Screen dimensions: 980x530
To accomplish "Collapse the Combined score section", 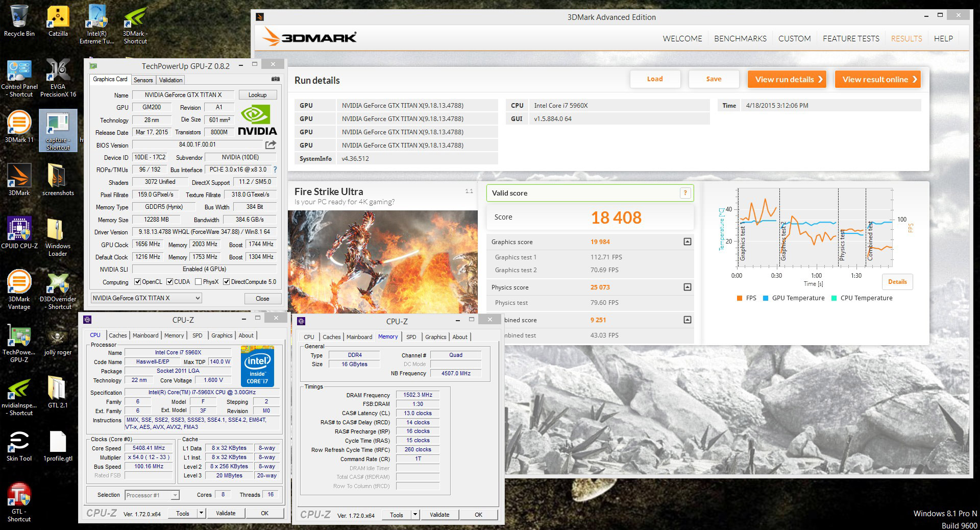I will 688,320.
